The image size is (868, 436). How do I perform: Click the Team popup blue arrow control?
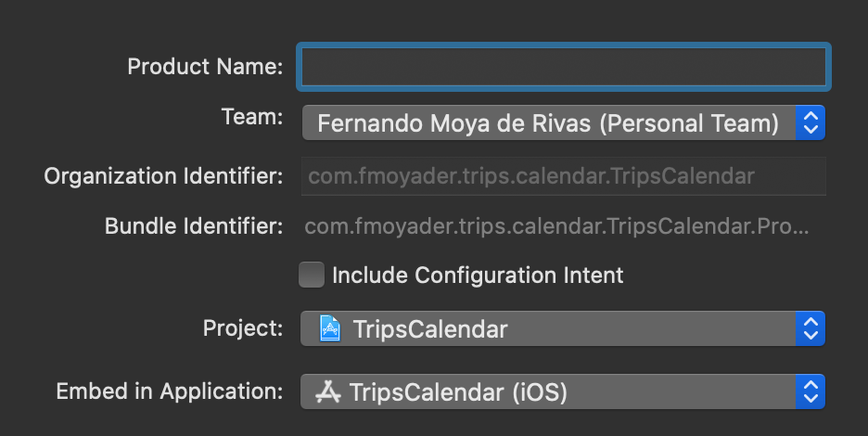(x=810, y=122)
